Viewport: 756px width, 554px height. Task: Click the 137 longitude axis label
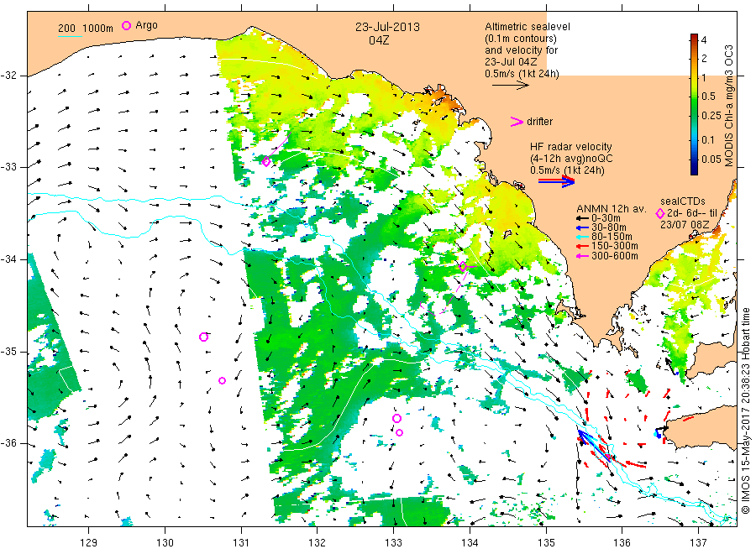coord(698,543)
